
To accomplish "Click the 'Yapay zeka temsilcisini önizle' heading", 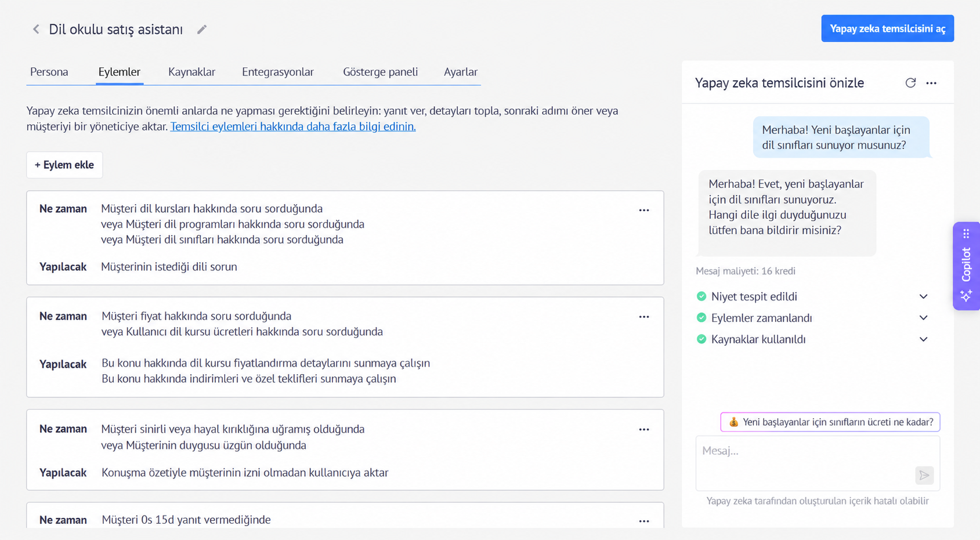I will click(x=779, y=83).
